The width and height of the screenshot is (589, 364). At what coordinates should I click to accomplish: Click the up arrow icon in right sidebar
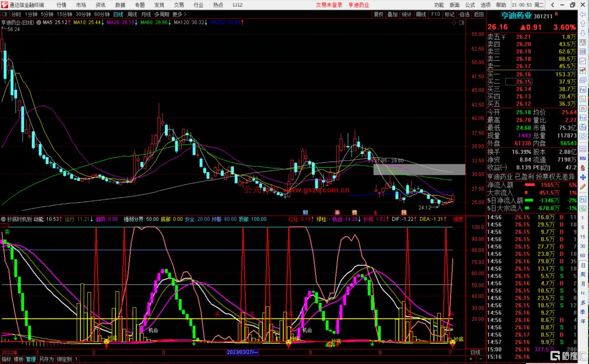583,24
